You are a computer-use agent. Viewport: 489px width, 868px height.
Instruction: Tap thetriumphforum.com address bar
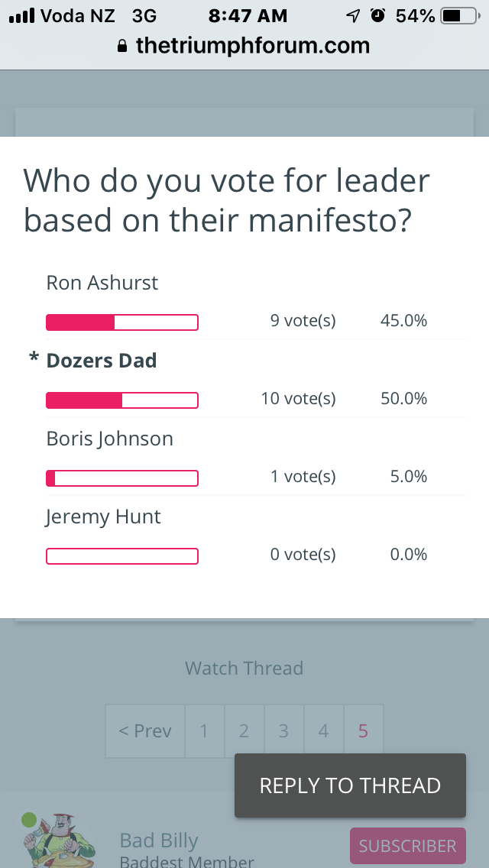coord(244,45)
